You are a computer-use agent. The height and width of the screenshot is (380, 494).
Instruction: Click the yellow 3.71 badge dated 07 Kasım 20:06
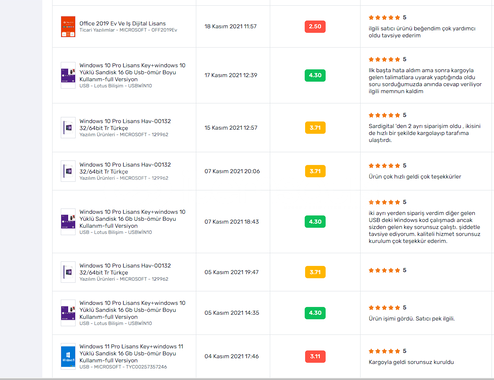click(315, 171)
